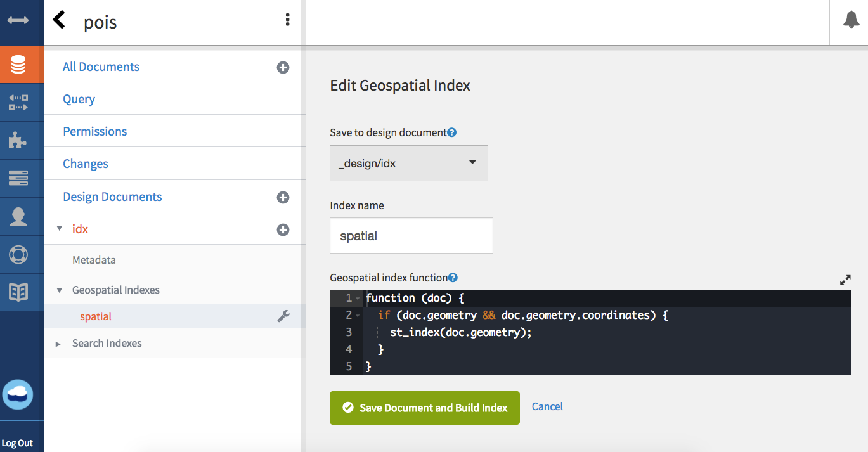Image resolution: width=868 pixels, height=452 pixels.
Task: Go back with the left chevron
Action: [59, 20]
